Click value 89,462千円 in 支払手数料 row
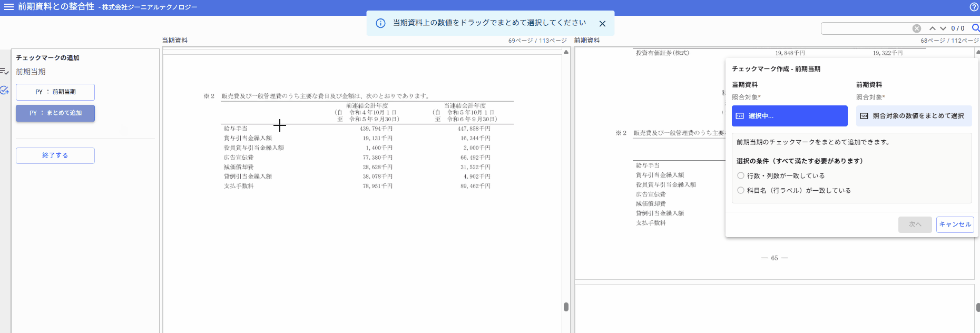 tap(475, 185)
